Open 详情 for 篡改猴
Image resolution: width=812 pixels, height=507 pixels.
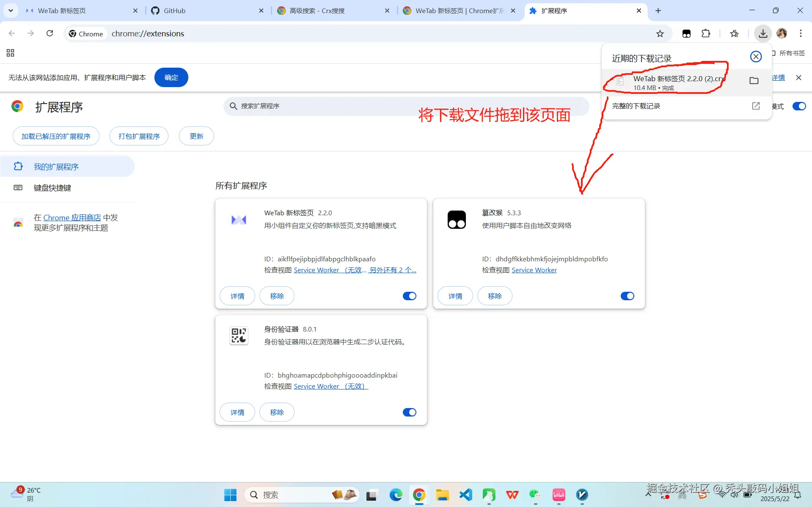[455, 296]
